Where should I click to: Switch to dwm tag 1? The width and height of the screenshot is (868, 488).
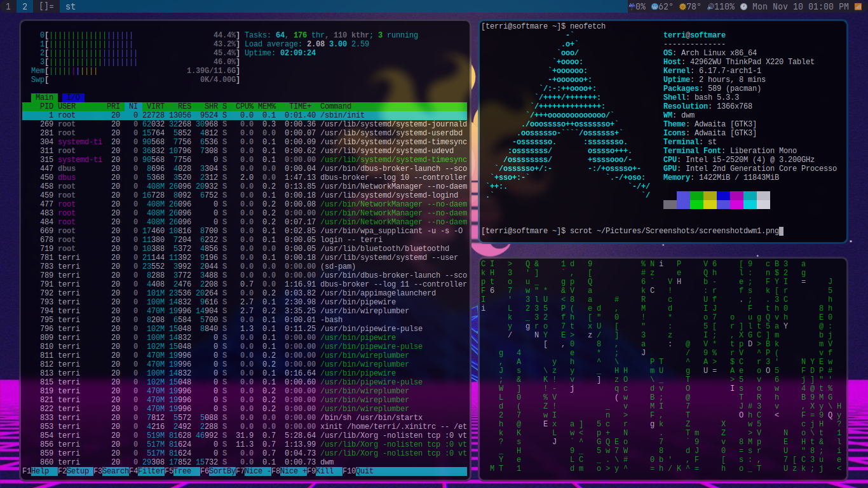point(8,6)
